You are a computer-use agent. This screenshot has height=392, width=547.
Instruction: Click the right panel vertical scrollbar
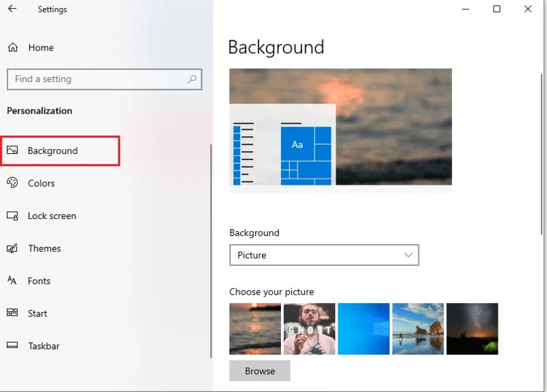(x=542, y=154)
